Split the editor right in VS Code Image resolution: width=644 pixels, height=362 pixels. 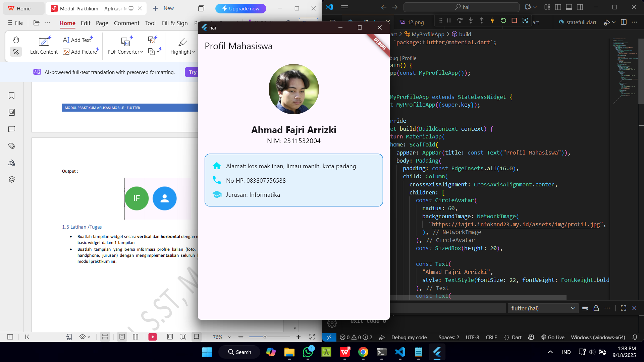[x=624, y=22]
